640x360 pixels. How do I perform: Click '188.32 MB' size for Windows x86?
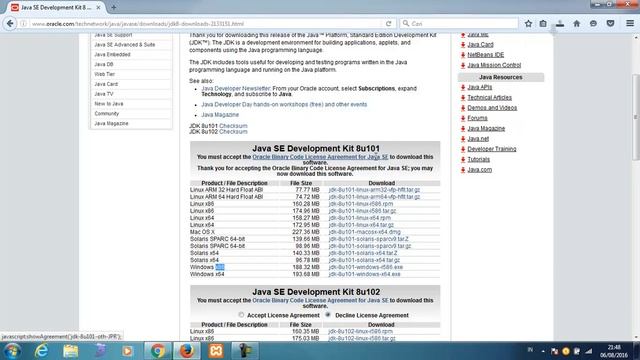pyautogui.click(x=306, y=267)
